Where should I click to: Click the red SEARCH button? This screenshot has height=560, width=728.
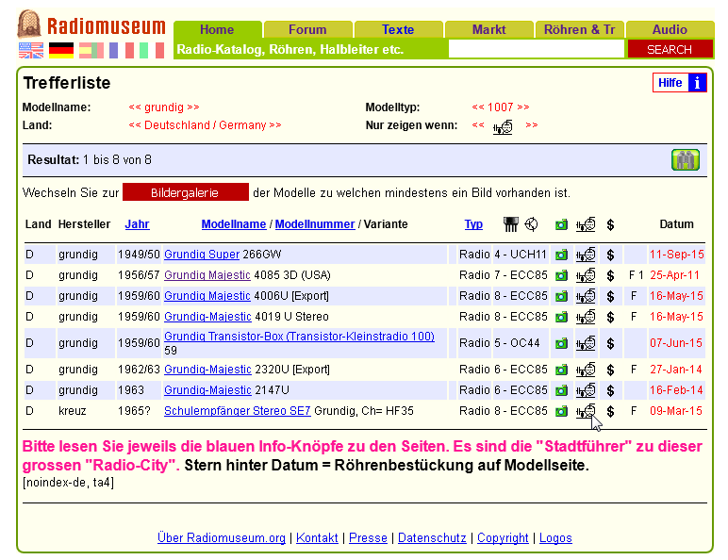pos(670,49)
